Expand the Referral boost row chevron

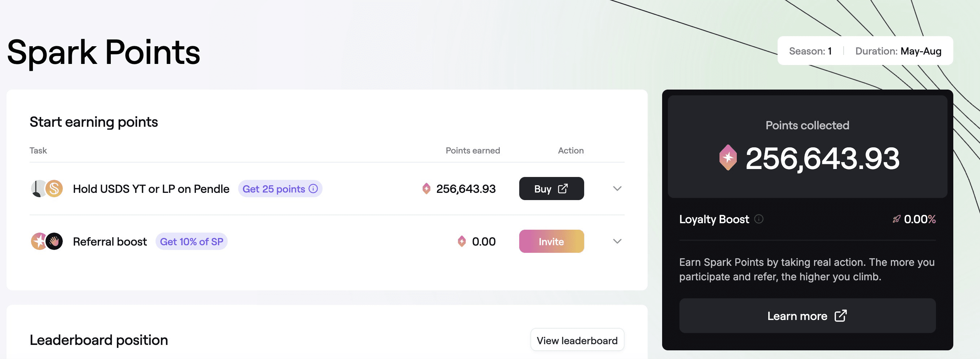(617, 241)
